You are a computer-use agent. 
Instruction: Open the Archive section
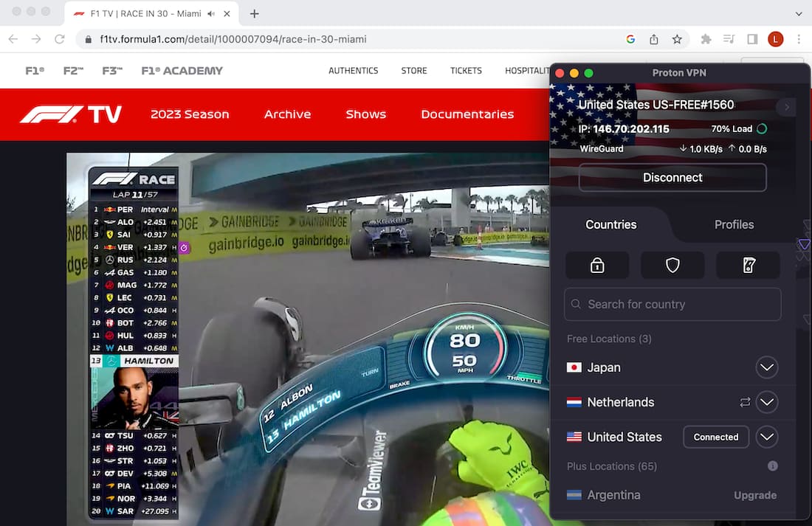click(287, 114)
